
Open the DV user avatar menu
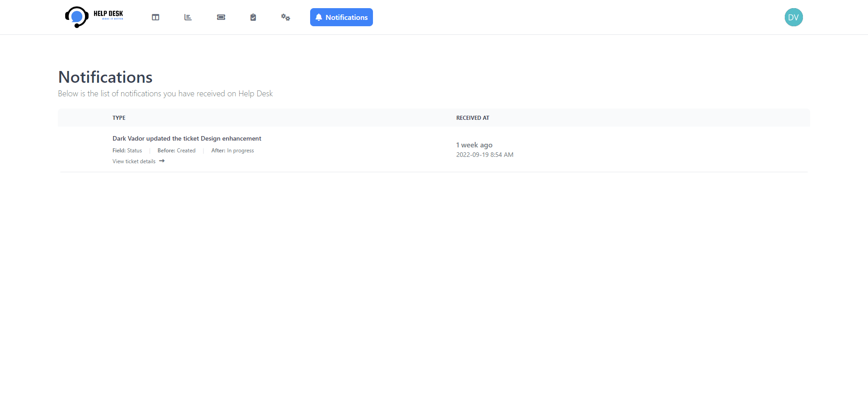click(793, 17)
